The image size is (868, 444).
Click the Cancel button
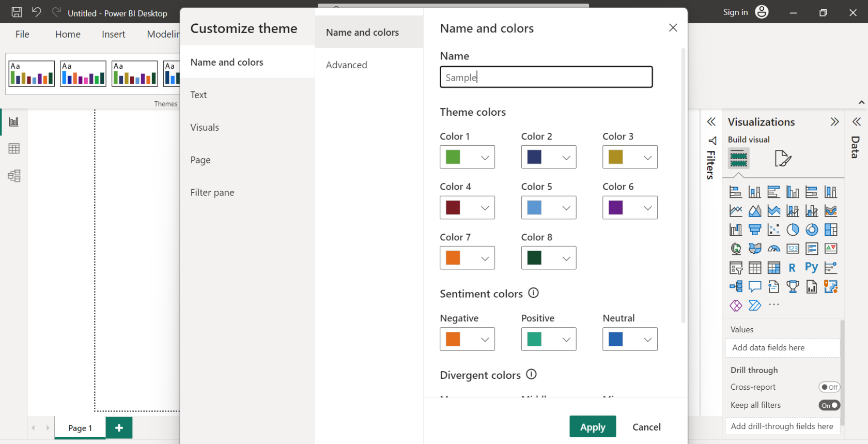[646, 427]
